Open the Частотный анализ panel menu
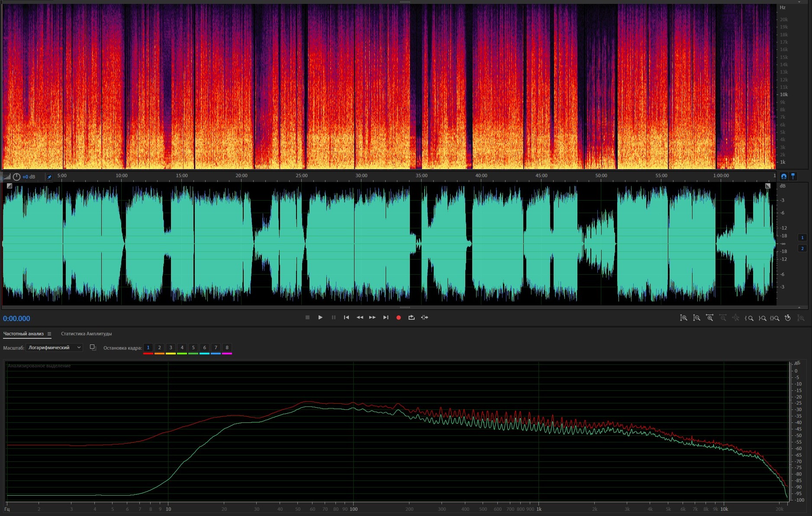The height and width of the screenshot is (516, 812). coord(49,334)
